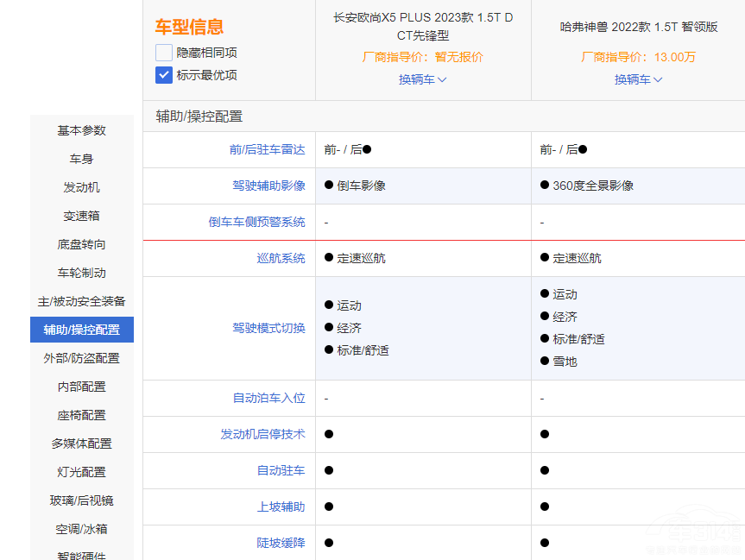Open 换辆车 dropdown for 长安欧尚X5 PLUS
Screen dimensions: 745x560
click(x=422, y=79)
